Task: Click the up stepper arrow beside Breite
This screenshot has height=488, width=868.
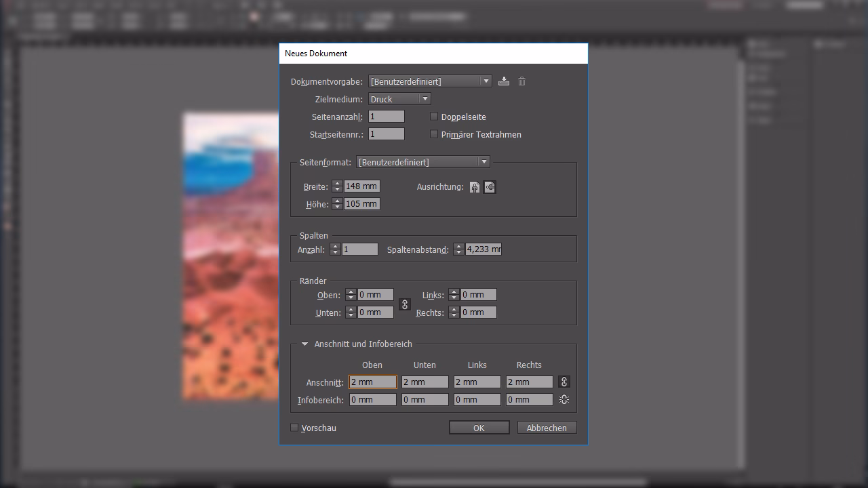Action: [337, 183]
